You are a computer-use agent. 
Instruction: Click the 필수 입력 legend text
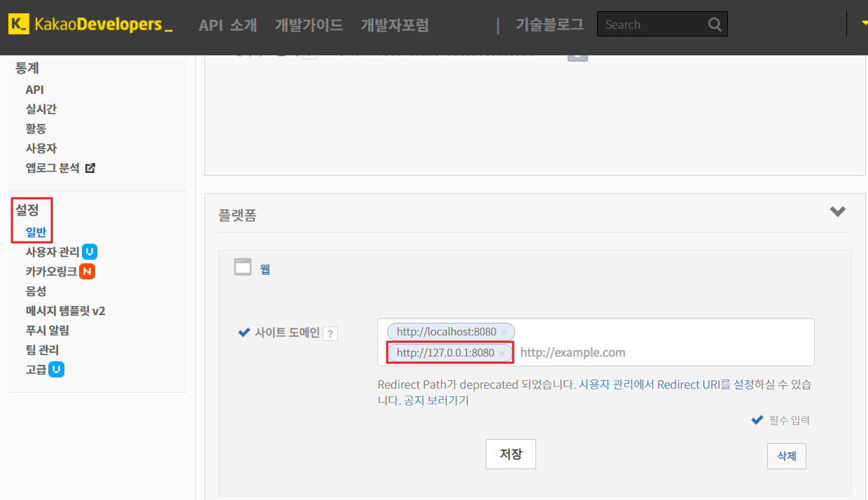click(790, 420)
